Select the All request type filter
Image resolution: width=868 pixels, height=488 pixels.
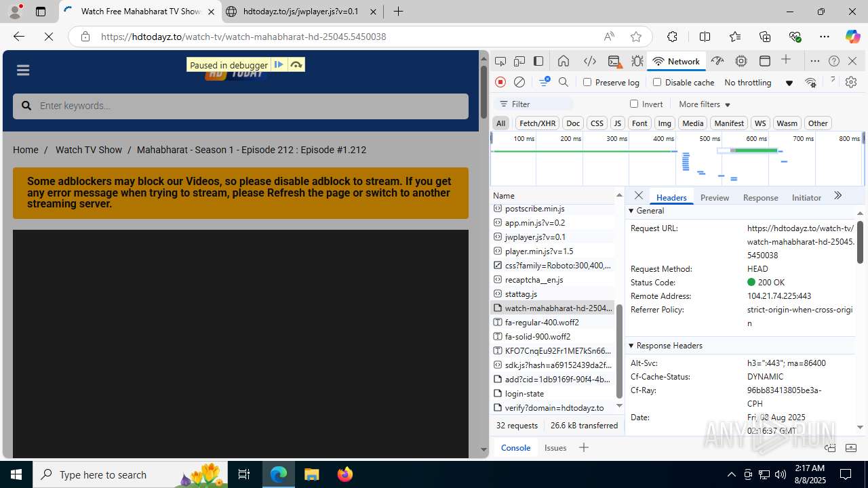pyautogui.click(x=500, y=123)
